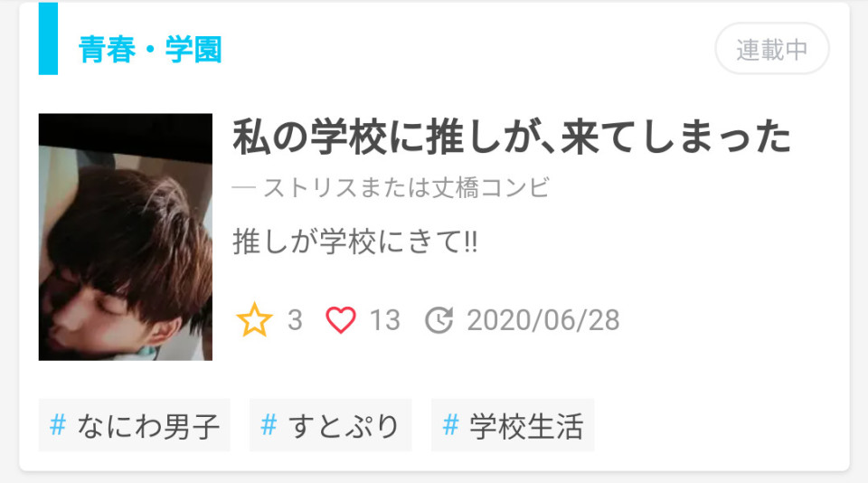Viewport: 868px width, 483px height.
Task: Select the すとぷり tag
Action: coord(331,425)
